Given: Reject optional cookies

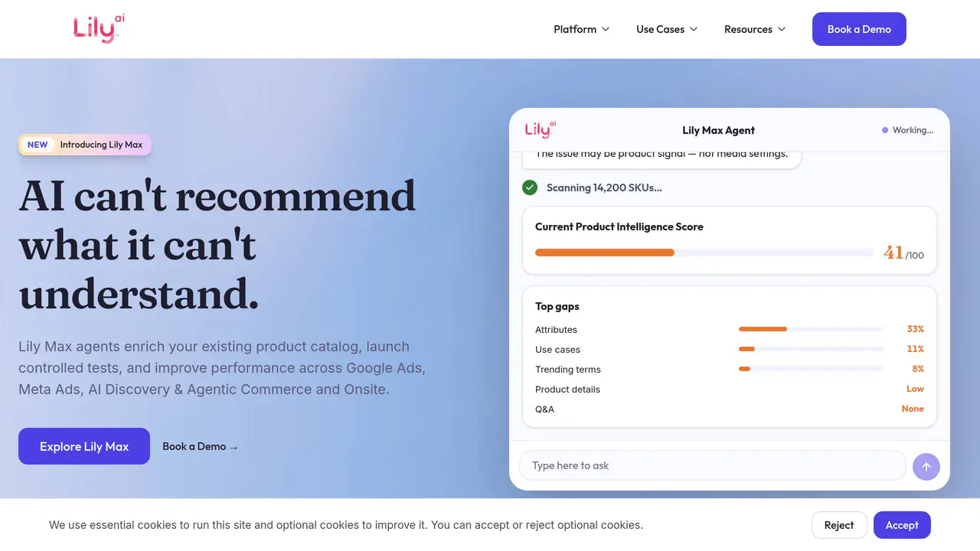Looking at the screenshot, I should pyautogui.click(x=839, y=525).
